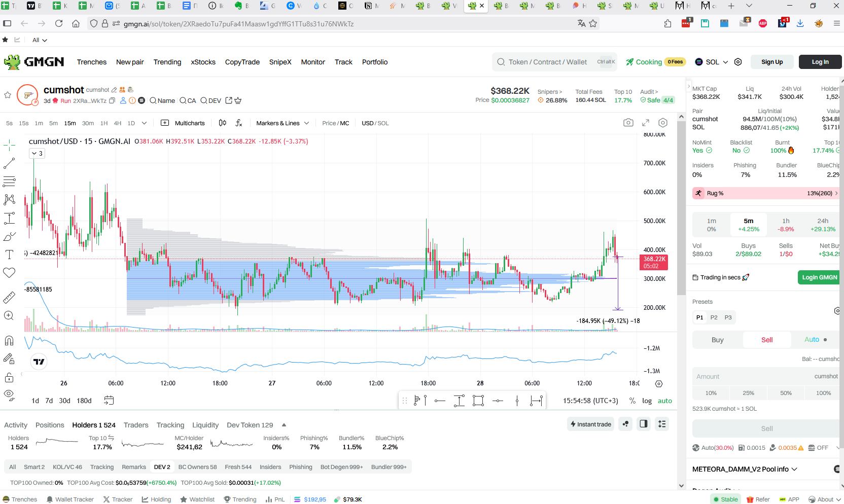Screen dimensions: 844x504
Task: Click the Log In button
Action: click(x=820, y=62)
